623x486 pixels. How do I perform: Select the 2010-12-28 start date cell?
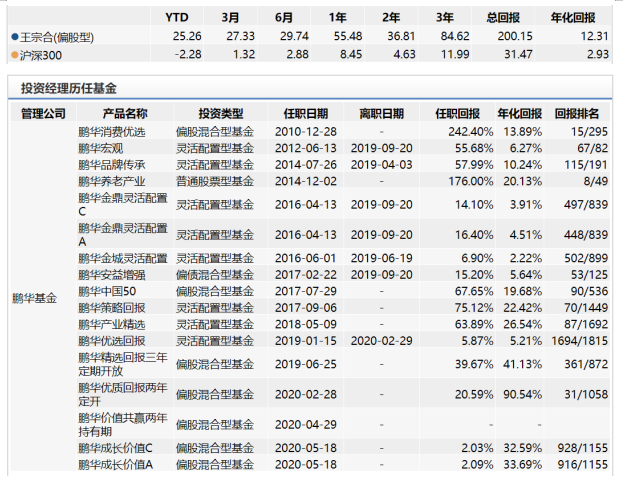306,132
